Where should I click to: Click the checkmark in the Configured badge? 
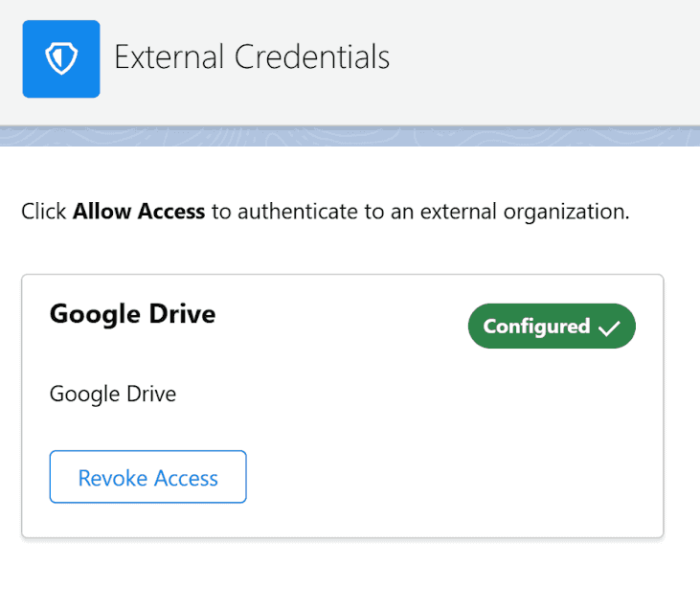pos(609,328)
